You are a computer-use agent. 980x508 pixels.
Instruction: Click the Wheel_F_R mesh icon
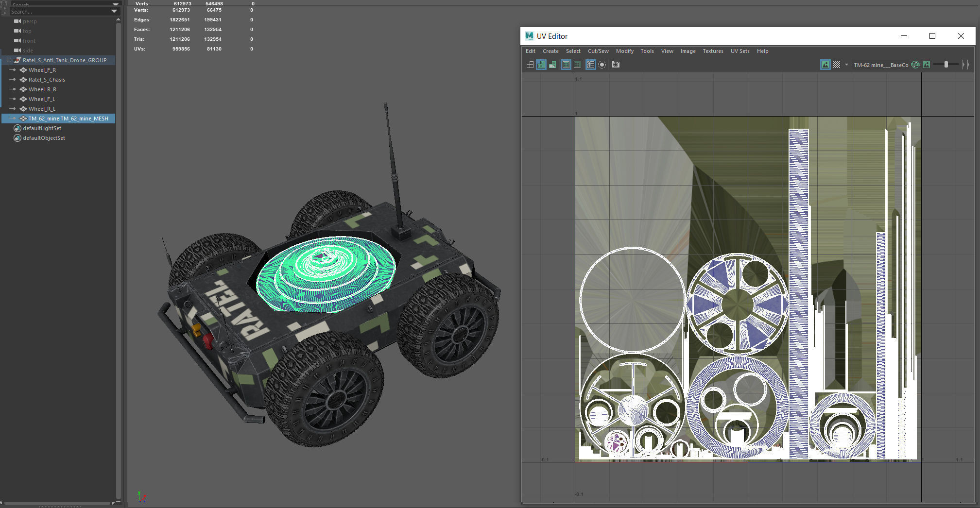click(x=23, y=70)
